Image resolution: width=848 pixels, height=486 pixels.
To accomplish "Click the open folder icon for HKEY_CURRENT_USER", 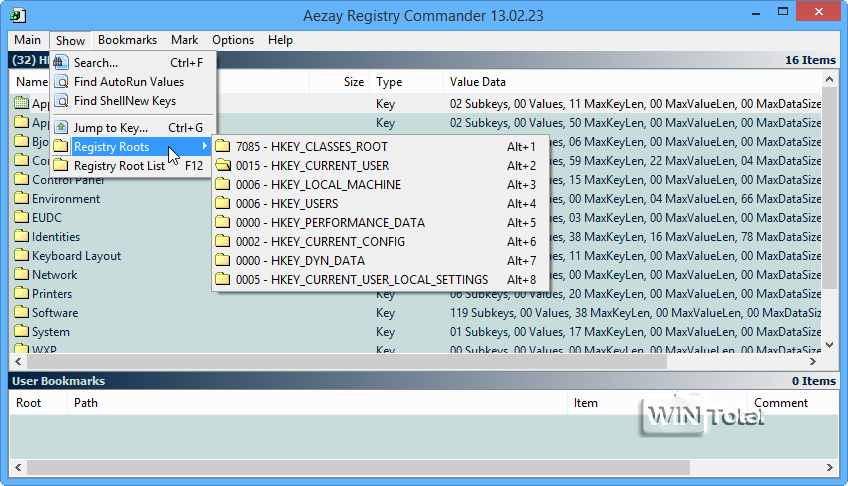I will pos(223,165).
